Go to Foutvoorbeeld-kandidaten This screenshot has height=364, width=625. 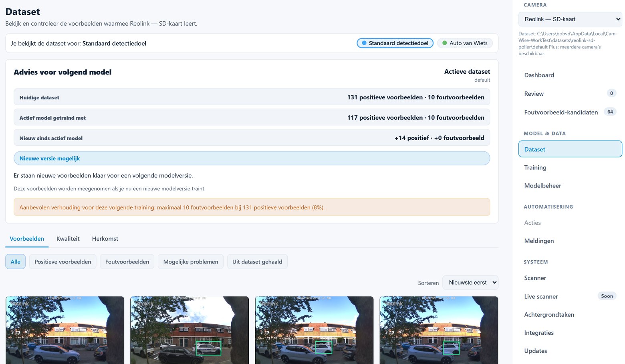pyautogui.click(x=570, y=112)
